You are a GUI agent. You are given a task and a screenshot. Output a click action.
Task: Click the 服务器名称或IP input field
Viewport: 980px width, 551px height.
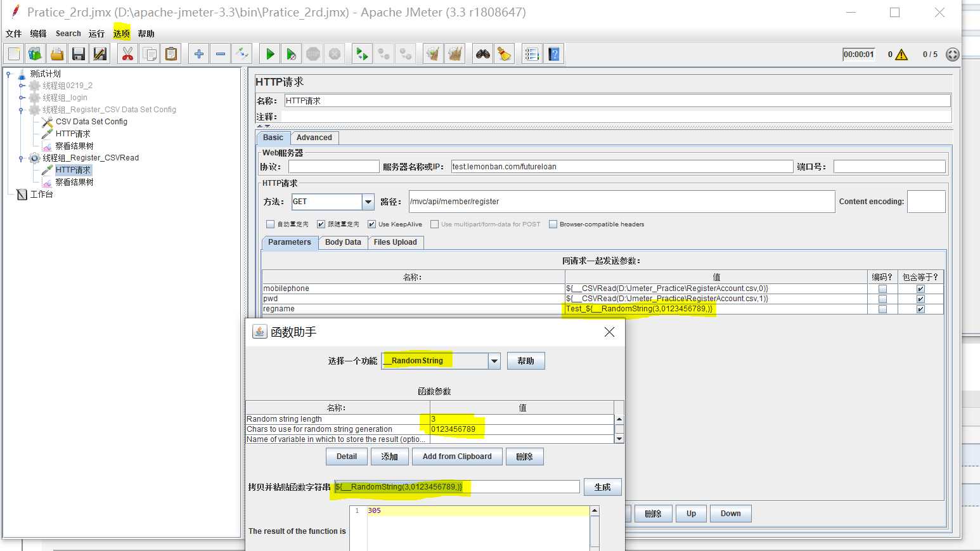(x=622, y=167)
